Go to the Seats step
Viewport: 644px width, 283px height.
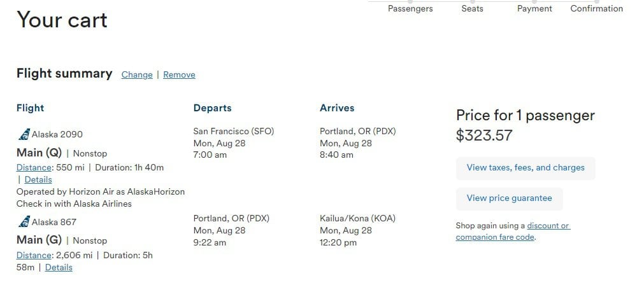pyautogui.click(x=472, y=9)
